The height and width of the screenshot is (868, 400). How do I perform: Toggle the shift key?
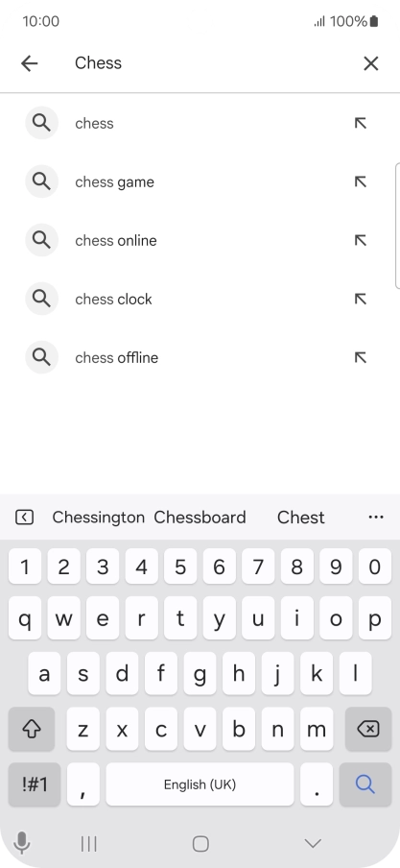click(x=32, y=729)
